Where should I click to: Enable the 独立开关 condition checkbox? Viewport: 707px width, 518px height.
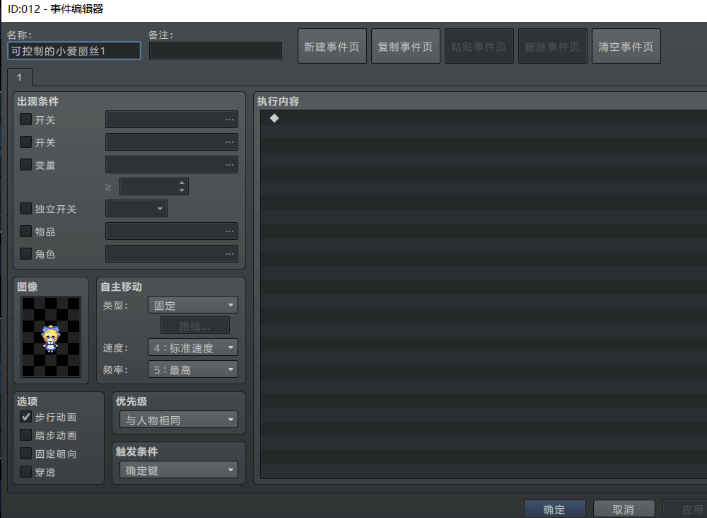26,209
